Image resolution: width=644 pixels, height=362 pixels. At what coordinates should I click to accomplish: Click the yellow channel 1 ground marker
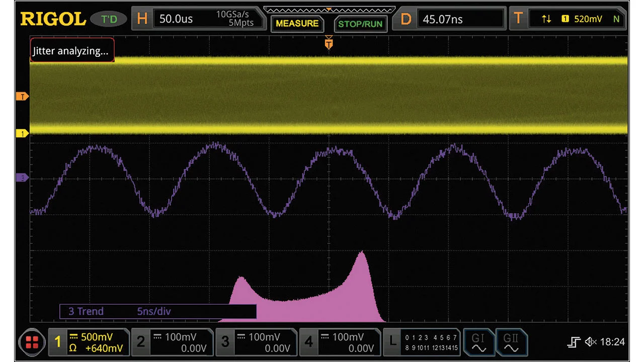(22, 133)
